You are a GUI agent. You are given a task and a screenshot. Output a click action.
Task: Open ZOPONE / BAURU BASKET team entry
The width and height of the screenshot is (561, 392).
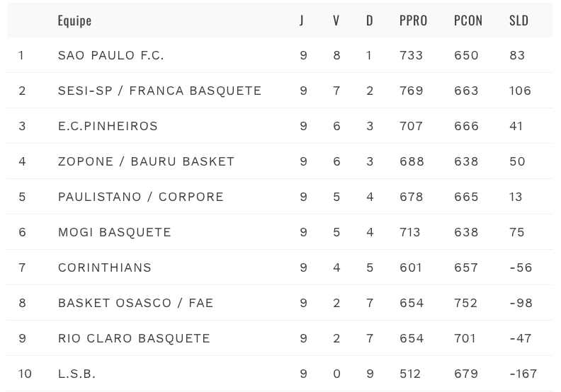(x=146, y=161)
